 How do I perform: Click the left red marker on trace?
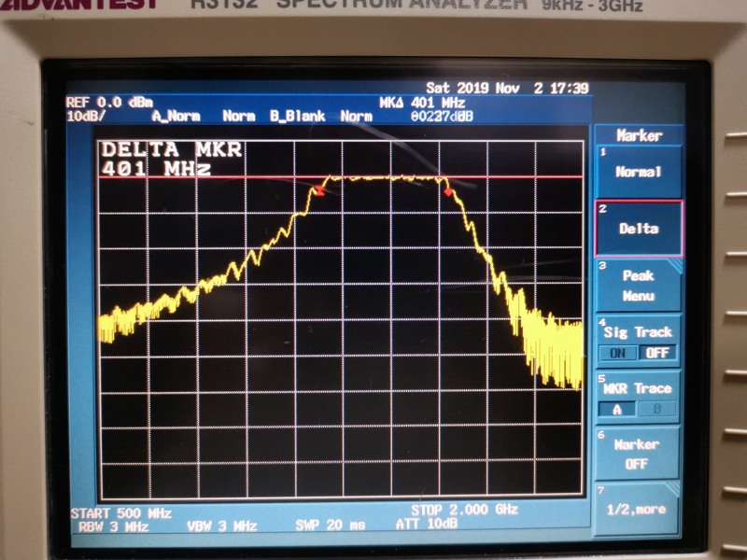coord(318,190)
